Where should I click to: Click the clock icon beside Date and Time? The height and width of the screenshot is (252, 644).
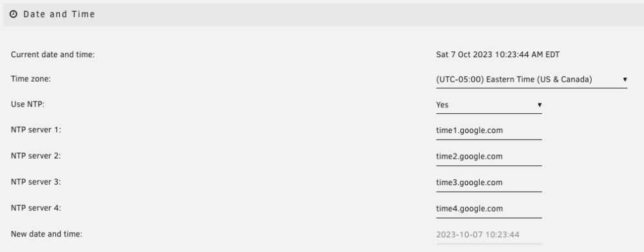click(x=14, y=14)
